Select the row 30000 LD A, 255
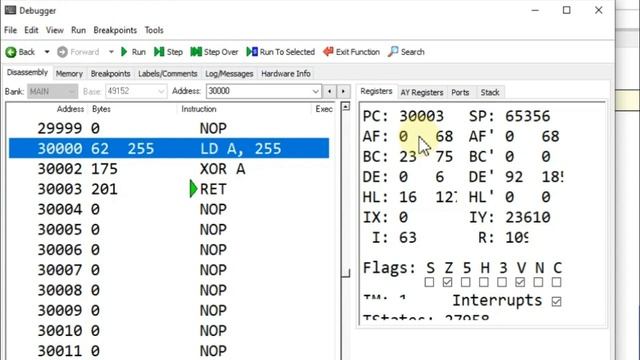This screenshot has width=640, height=360. click(x=169, y=149)
